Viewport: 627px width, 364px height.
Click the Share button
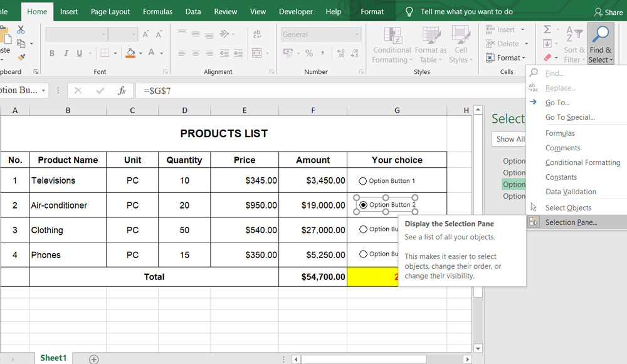tap(609, 13)
